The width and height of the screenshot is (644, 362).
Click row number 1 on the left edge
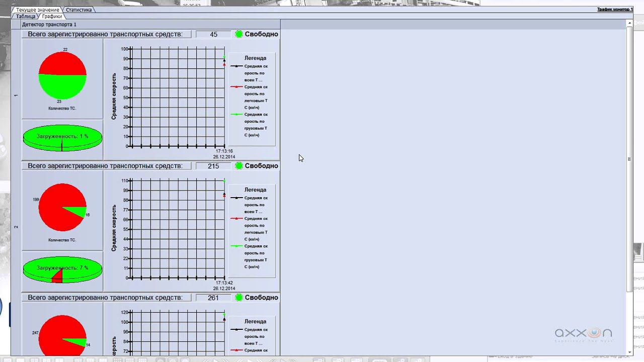(x=16, y=95)
